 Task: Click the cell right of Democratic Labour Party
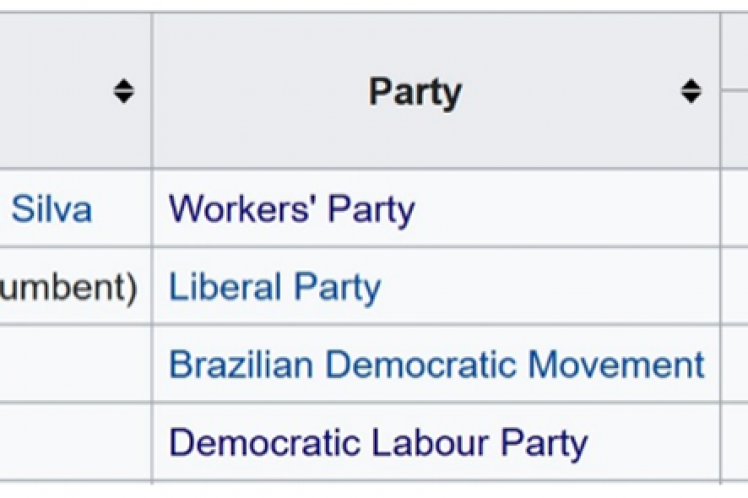point(734,442)
